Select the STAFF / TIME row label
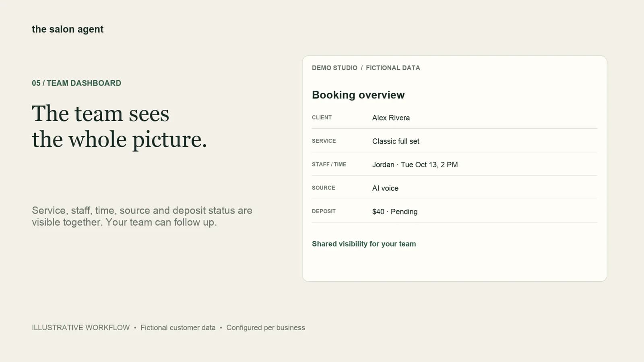644x362 pixels. coord(329,164)
